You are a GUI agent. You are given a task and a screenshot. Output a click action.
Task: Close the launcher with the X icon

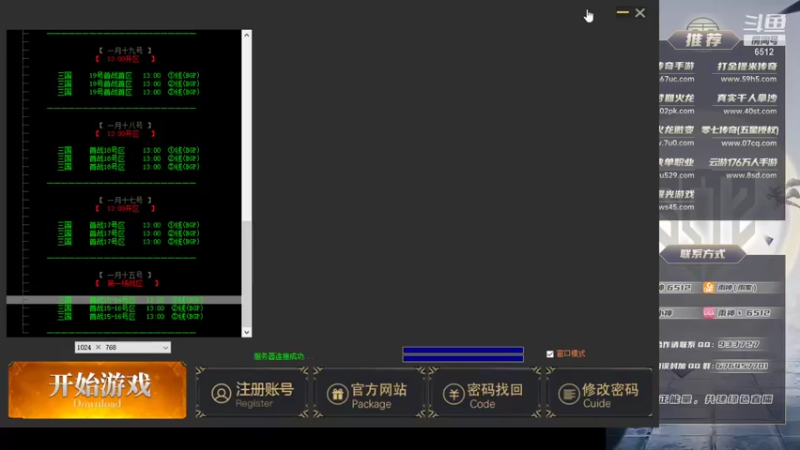640,13
